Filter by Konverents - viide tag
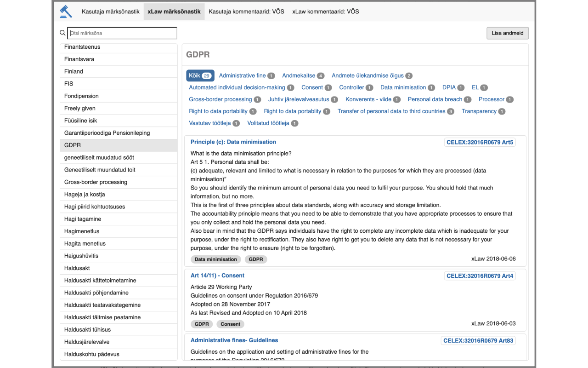The image size is (588, 368). [373, 99]
